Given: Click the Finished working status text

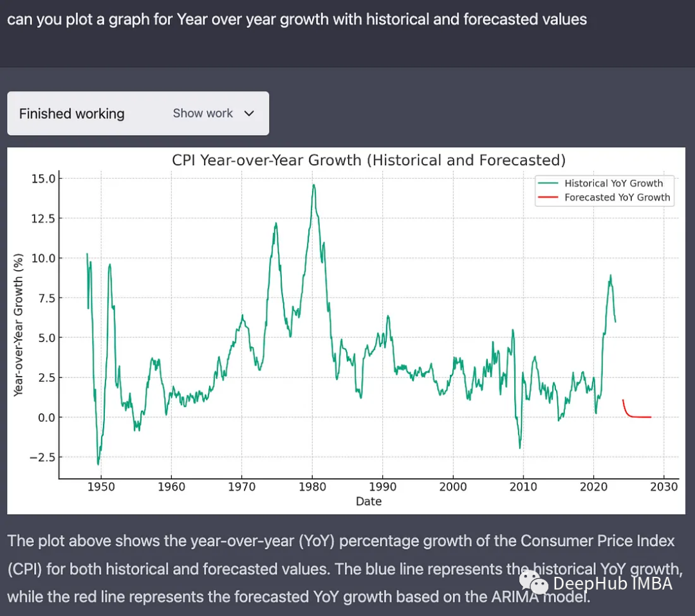Looking at the screenshot, I should coord(71,114).
